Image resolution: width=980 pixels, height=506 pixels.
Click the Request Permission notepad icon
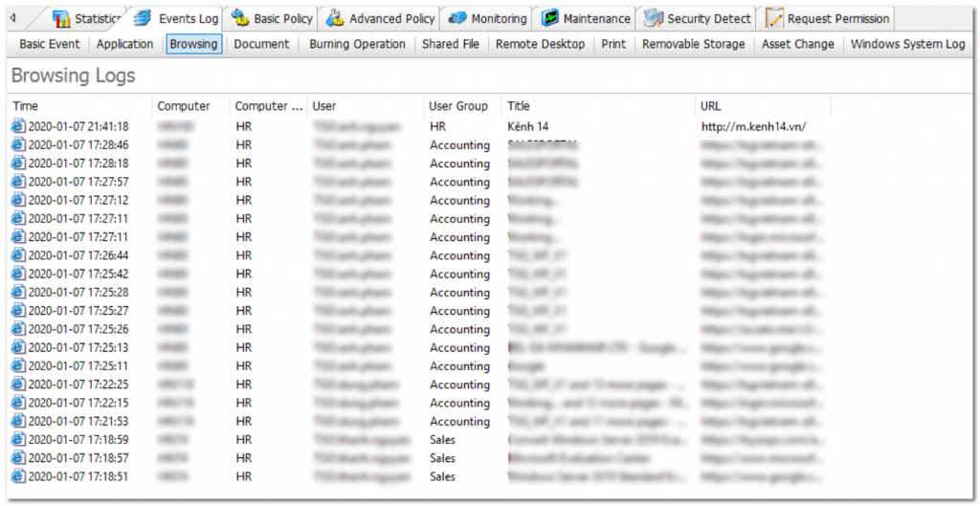click(x=774, y=19)
